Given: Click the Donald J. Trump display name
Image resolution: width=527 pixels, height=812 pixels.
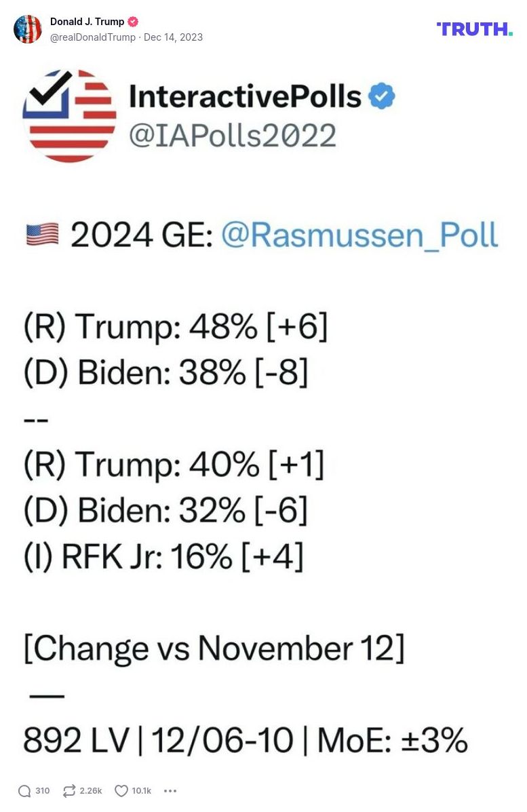Looking at the screenshot, I should click(87, 21).
